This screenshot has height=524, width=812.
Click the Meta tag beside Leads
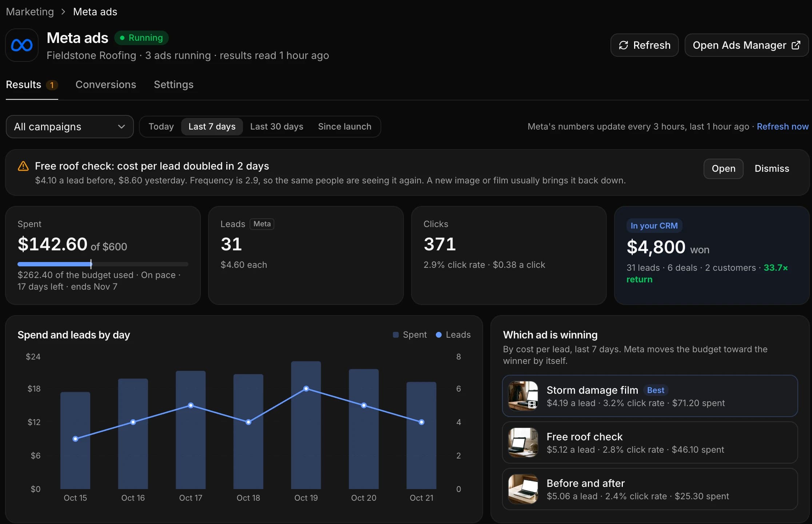coord(262,224)
